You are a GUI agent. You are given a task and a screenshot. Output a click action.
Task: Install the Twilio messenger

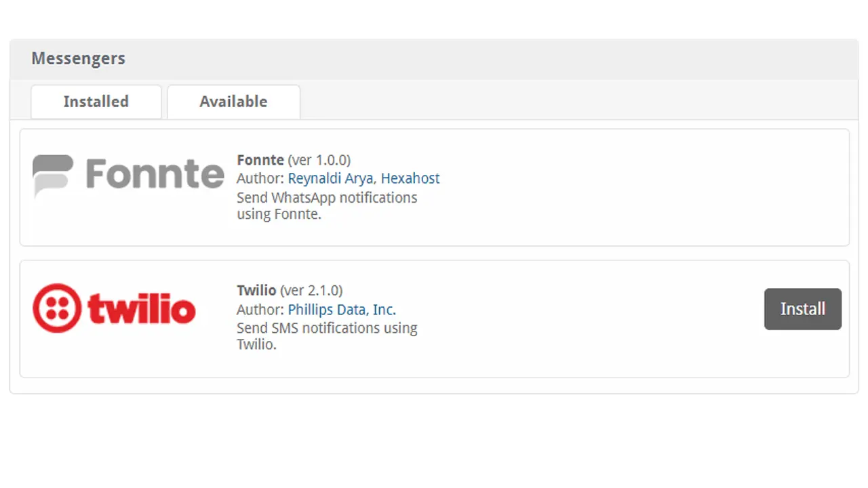tap(803, 309)
